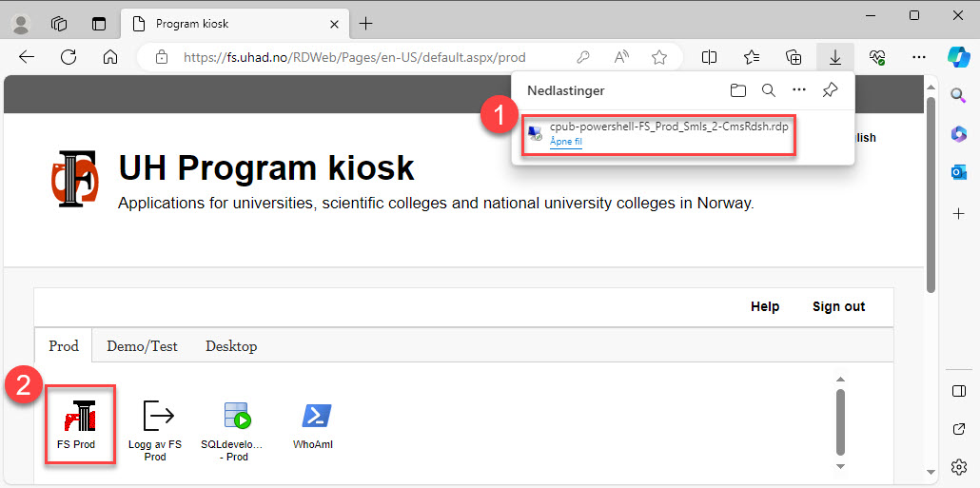Open Copilot icon in sidebar
The image size is (980, 488).
[958, 57]
